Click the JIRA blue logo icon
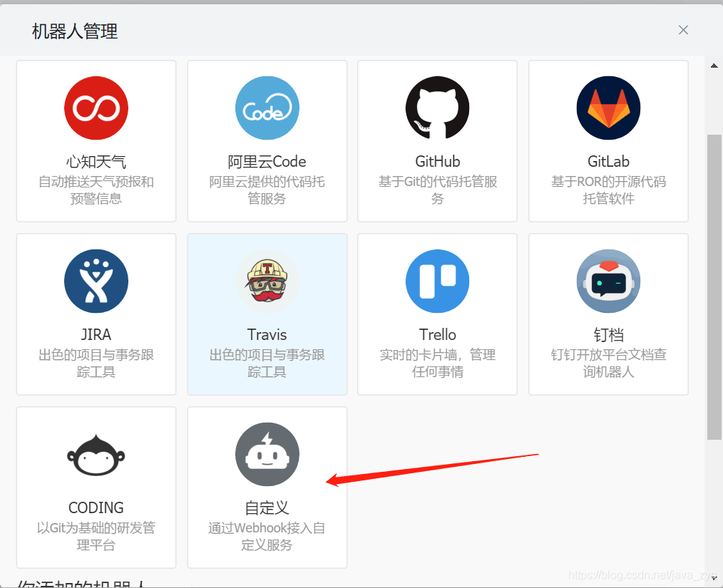 coord(96,281)
